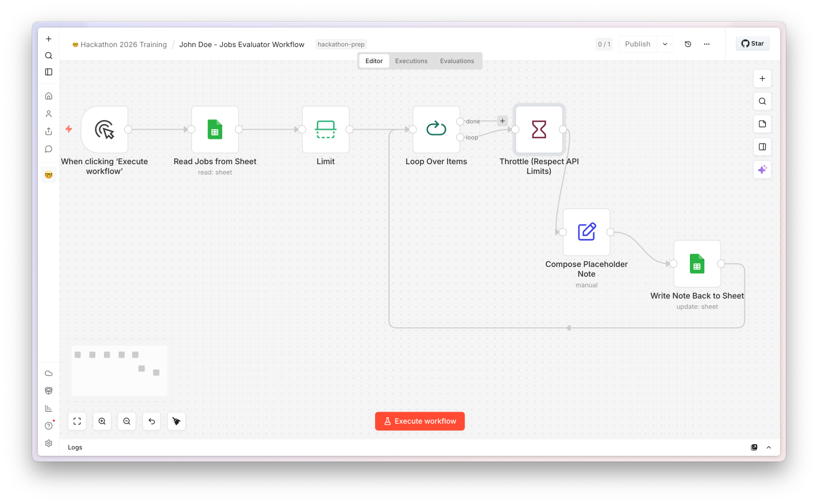Add a sticky note to canvas
Viewport: 818px width, 504px height.
click(x=762, y=124)
